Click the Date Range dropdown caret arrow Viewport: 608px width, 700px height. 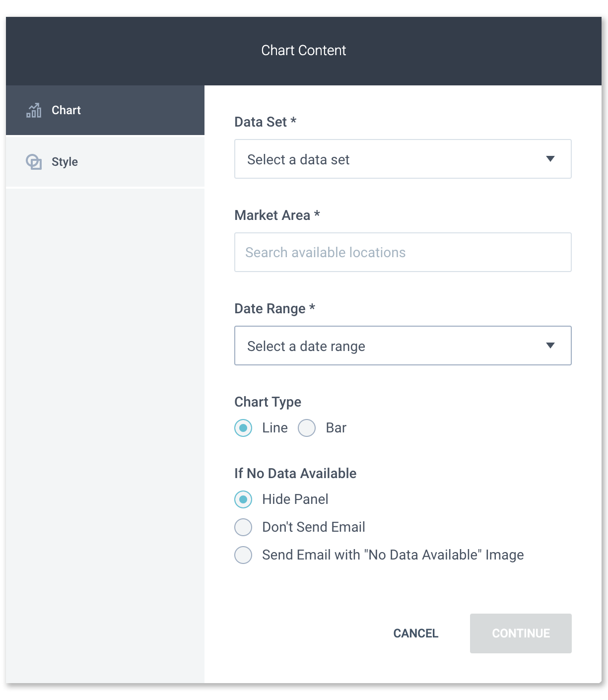tap(550, 346)
